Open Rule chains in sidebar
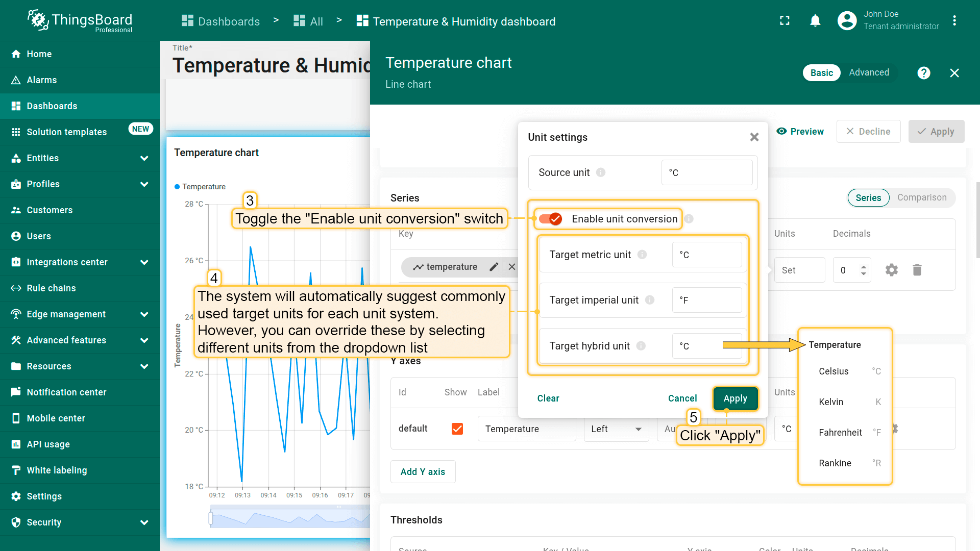Image resolution: width=980 pixels, height=551 pixels. point(51,288)
